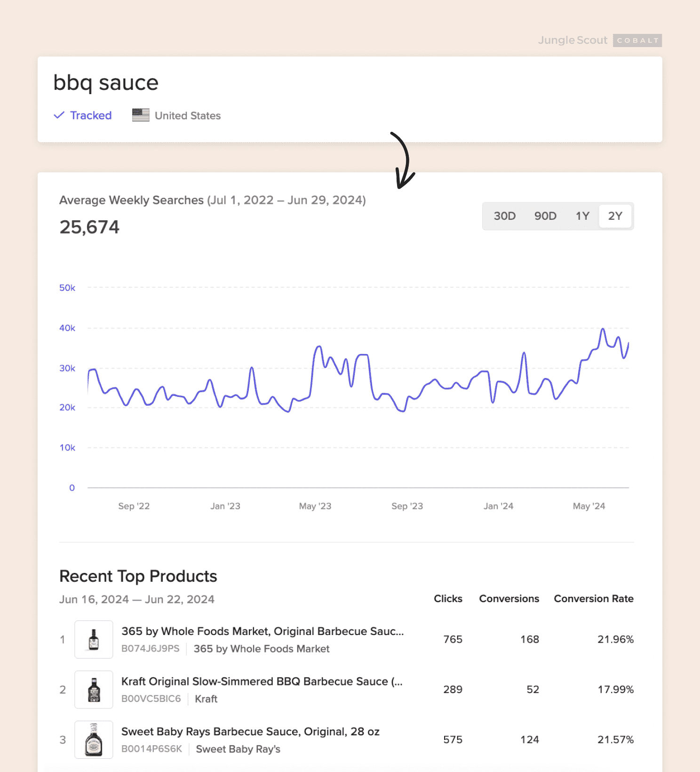
Task: Toggle the Tracked keyword status
Action: coord(91,115)
